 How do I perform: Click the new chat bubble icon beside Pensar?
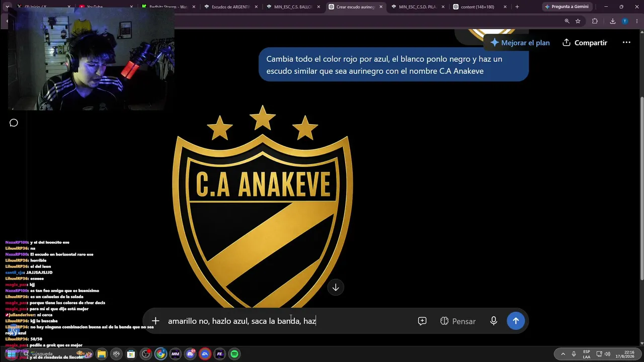click(422, 321)
